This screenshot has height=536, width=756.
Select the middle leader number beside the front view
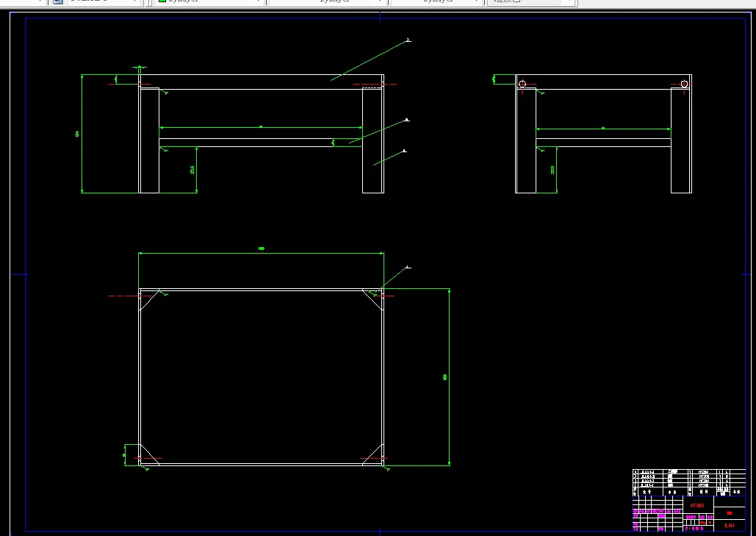click(x=407, y=120)
